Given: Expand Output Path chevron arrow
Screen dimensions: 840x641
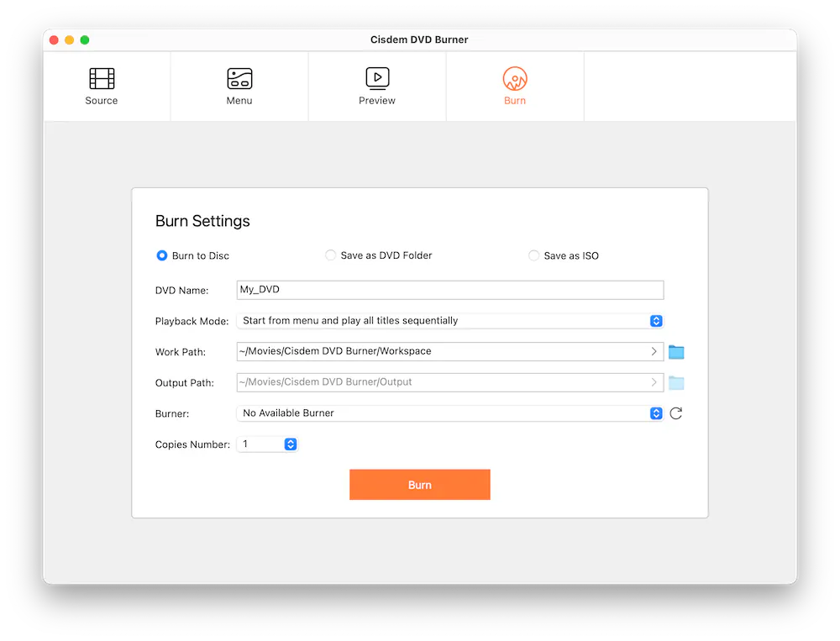Looking at the screenshot, I should [x=654, y=382].
